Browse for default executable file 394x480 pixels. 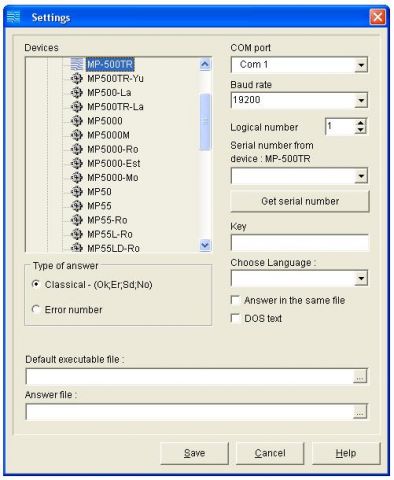[x=360, y=377]
